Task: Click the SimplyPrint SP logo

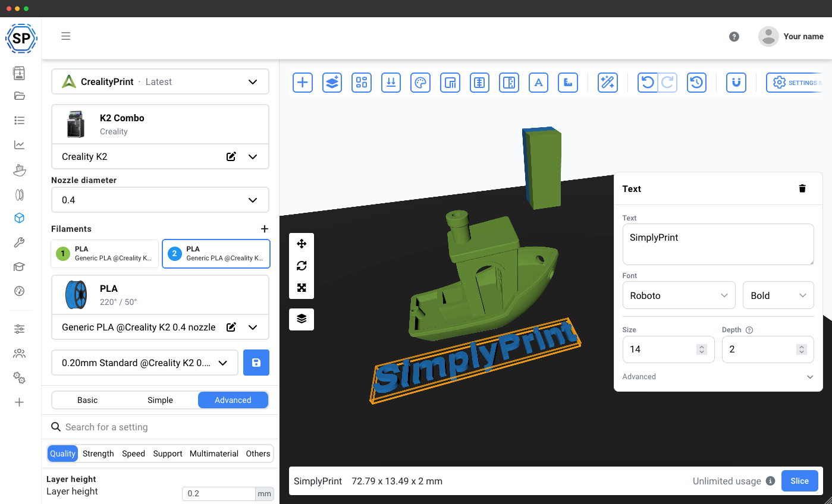Action: pos(21,39)
